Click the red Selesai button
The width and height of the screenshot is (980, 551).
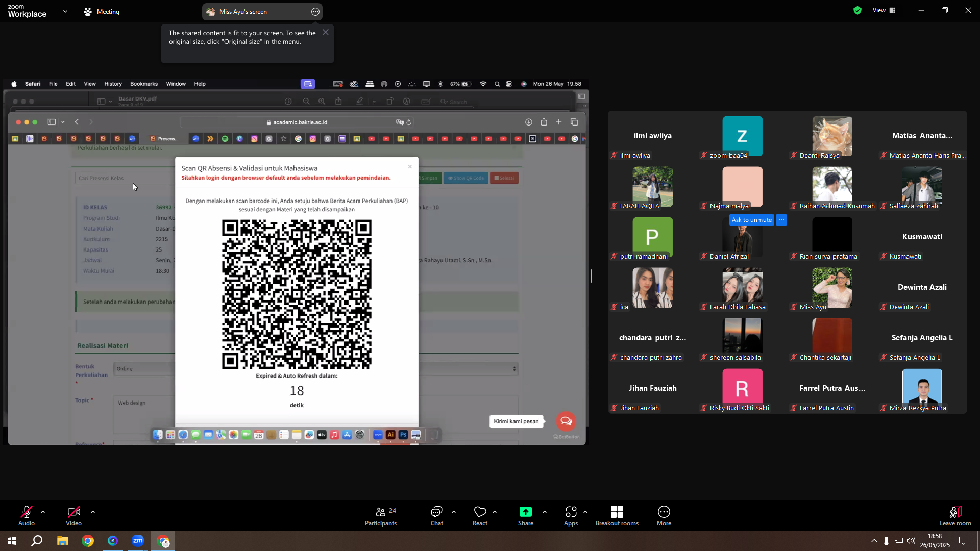(504, 178)
